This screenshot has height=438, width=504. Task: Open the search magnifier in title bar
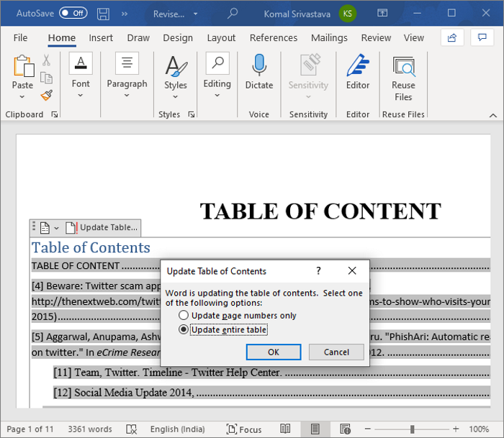tap(233, 14)
